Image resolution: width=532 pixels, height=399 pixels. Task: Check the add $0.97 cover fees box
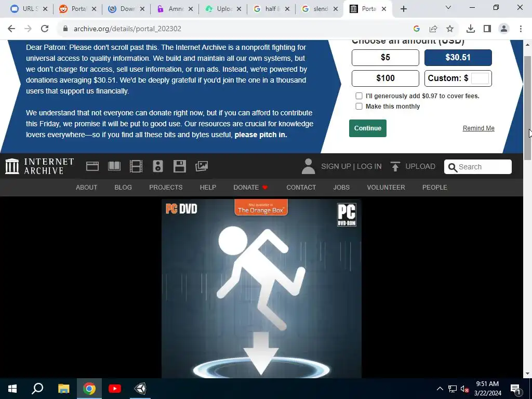click(359, 96)
